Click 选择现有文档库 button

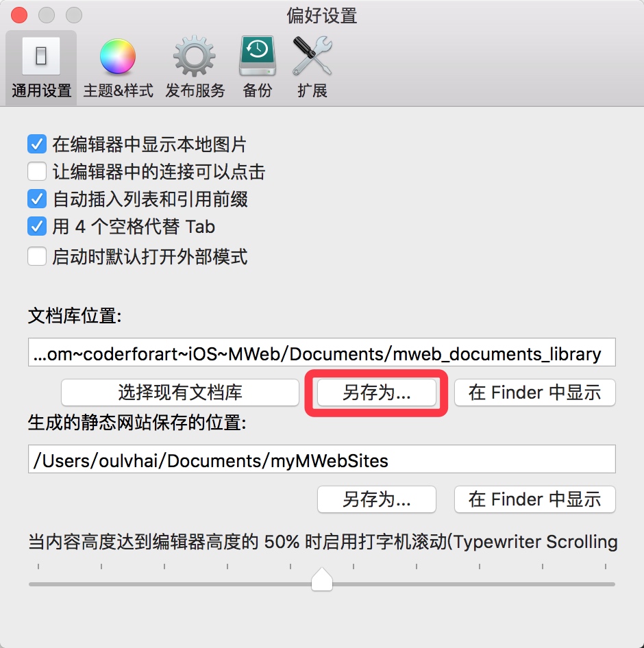(x=179, y=392)
